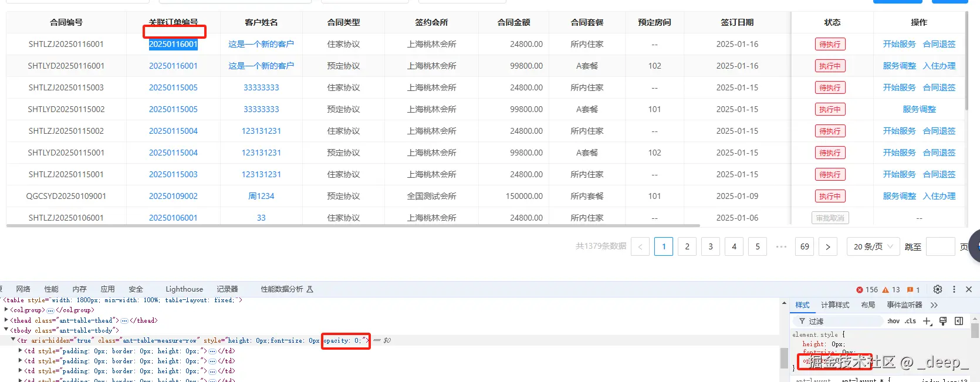980x382 pixels.
Task: Toggle rendering emulations paintbrush icon
Action: tap(943, 321)
